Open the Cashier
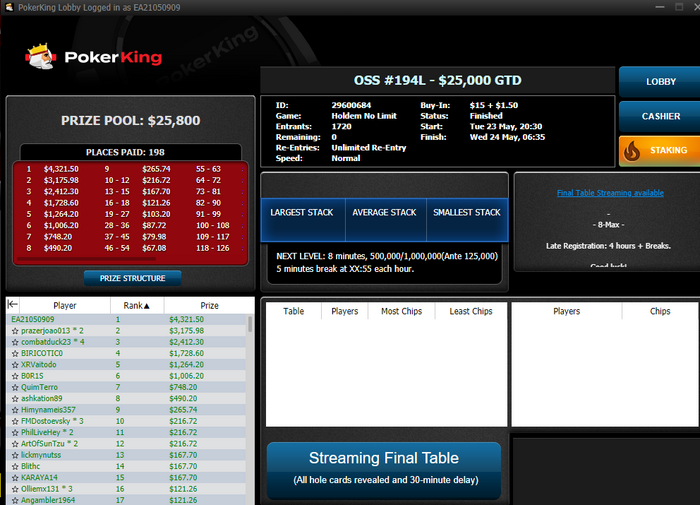 coord(659,117)
